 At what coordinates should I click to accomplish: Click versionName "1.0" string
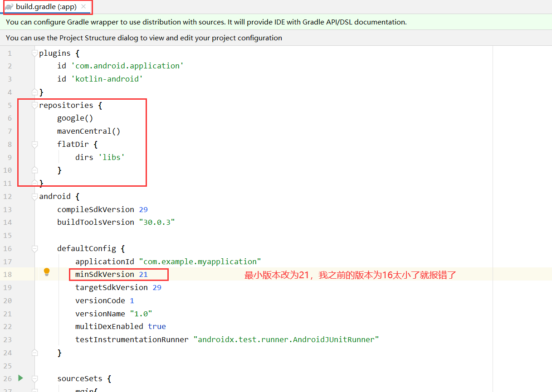141,314
